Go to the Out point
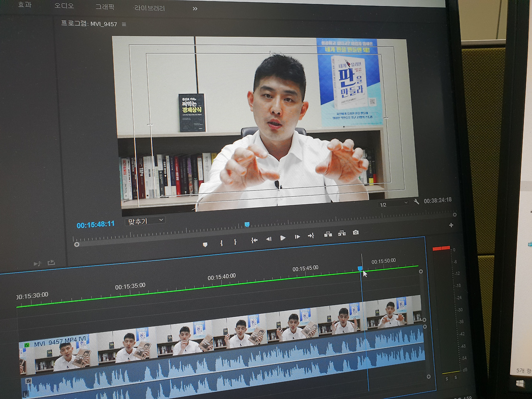Viewport: 532px width, 399px height. click(x=311, y=235)
